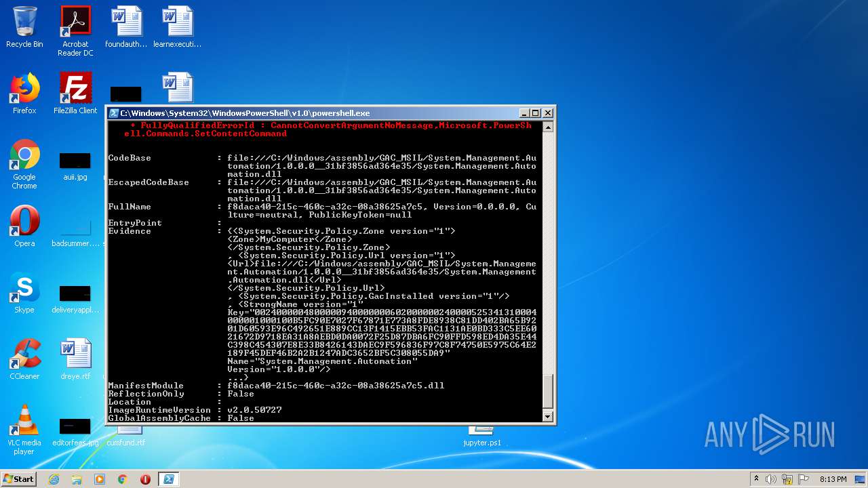Open Internet Explorer from the taskbar

point(54,479)
